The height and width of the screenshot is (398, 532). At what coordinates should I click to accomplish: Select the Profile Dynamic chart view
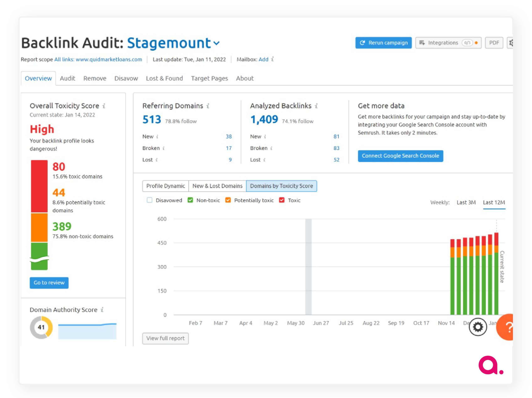[165, 186]
